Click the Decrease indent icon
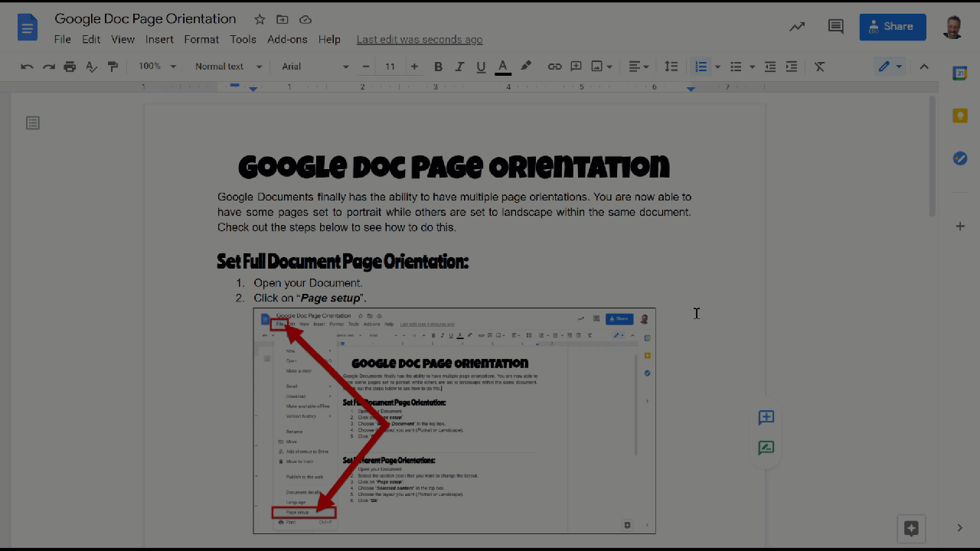Image resolution: width=980 pixels, height=551 pixels. pos(770,67)
